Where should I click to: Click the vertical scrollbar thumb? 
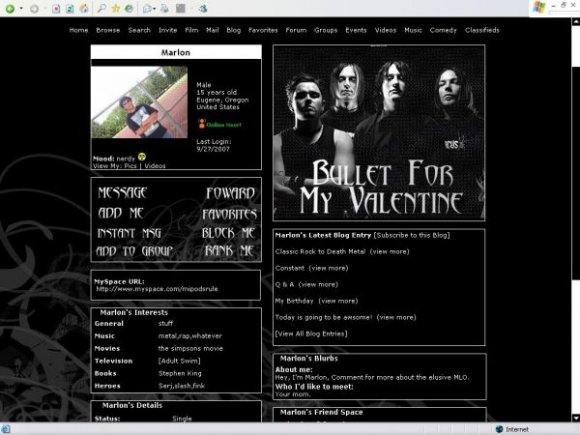click(x=576, y=173)
